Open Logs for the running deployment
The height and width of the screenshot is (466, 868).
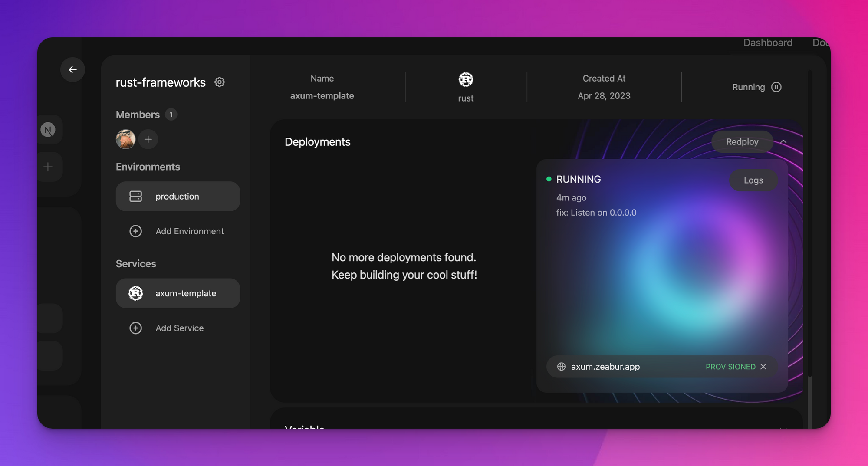pyautogui.click(x=753, y=180)
